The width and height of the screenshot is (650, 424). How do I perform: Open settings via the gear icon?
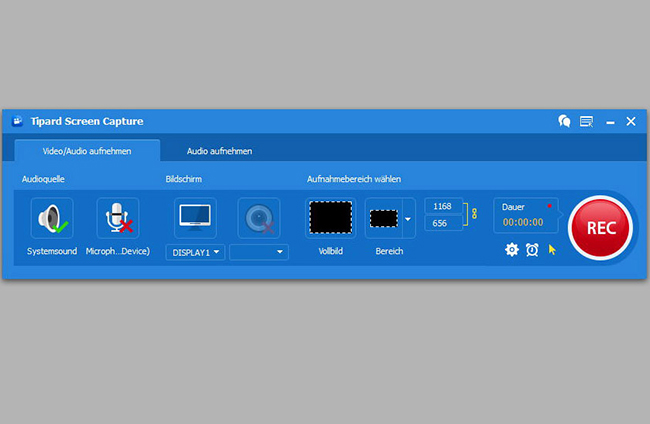click(x=512, y=249)
